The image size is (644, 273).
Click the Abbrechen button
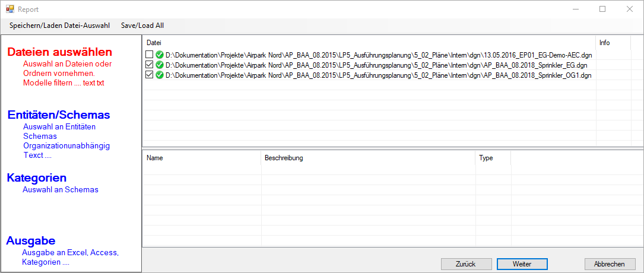pos(610,264)
